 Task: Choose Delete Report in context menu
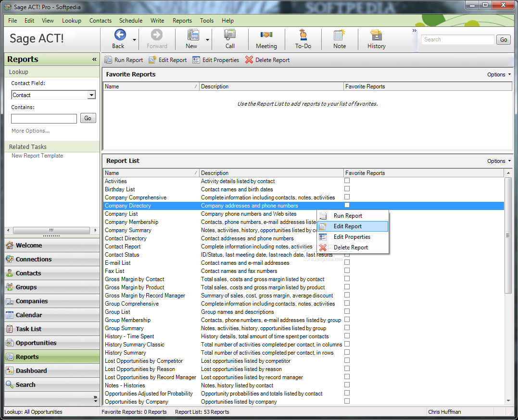[x=353, y=247]
